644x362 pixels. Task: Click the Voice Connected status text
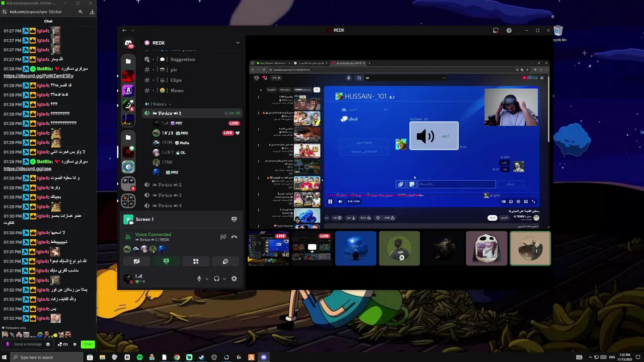click(153, 234)
